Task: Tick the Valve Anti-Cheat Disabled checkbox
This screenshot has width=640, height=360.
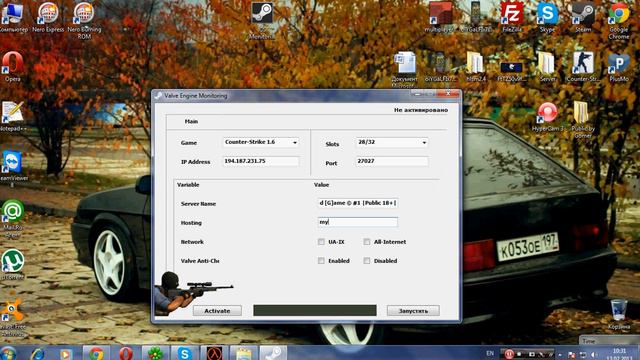Action: (x=367, y=260)
